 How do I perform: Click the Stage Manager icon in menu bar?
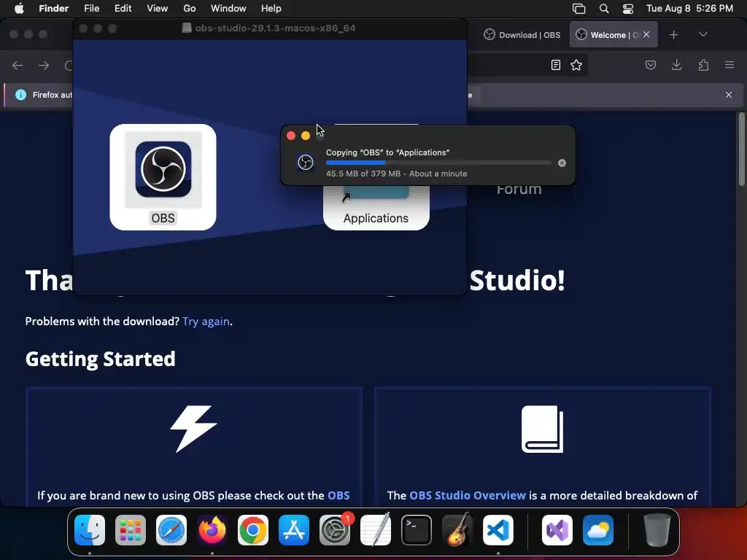pos(578,9)
